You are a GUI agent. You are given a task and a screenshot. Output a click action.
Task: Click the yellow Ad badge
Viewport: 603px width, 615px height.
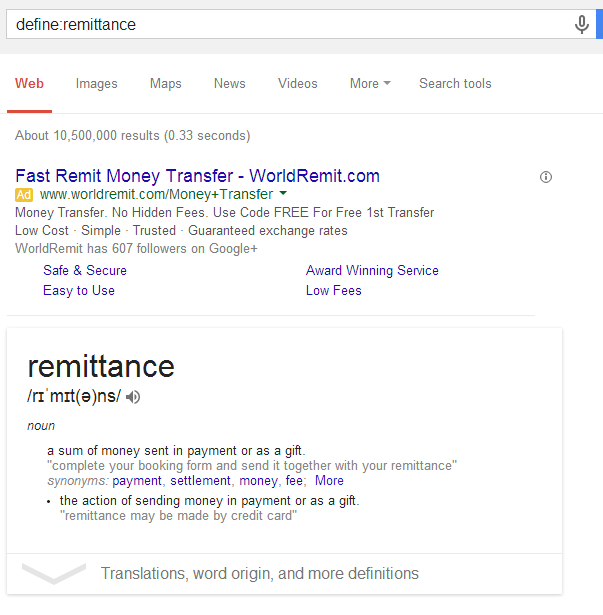(x=24, y=195)
